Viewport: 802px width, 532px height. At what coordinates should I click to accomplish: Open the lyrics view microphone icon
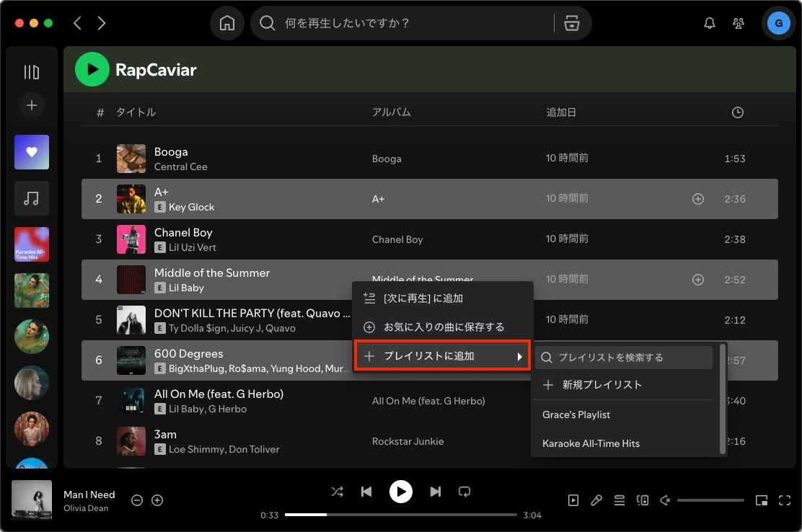(x=596, y=500)
